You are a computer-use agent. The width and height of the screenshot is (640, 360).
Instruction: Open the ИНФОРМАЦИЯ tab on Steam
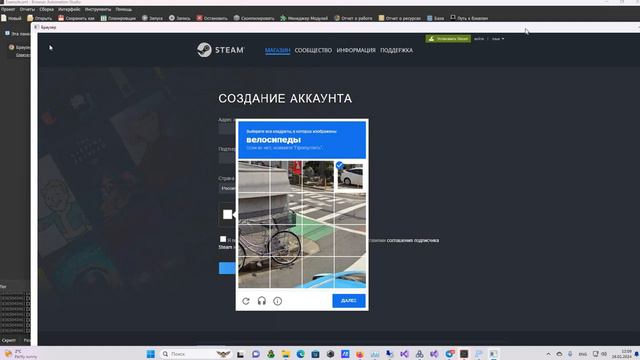click(x=356, y=50)
